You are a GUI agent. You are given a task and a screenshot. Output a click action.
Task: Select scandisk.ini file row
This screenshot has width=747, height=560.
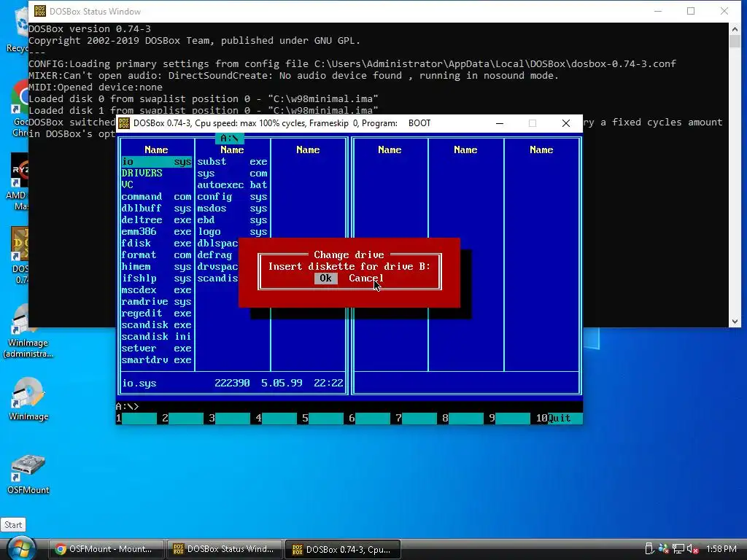pos(156,337)
